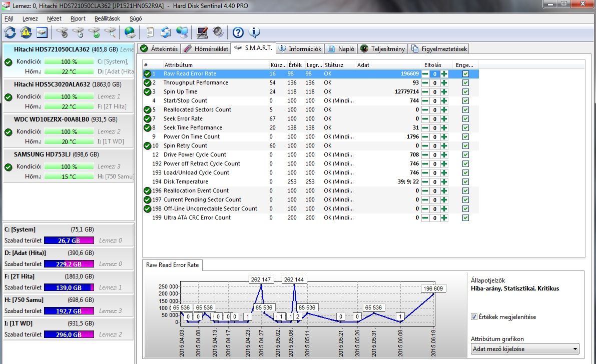Click the C: [System] free space bar showing 26,7 GB
The image size is (596, 364).
[x=69, y=240]
